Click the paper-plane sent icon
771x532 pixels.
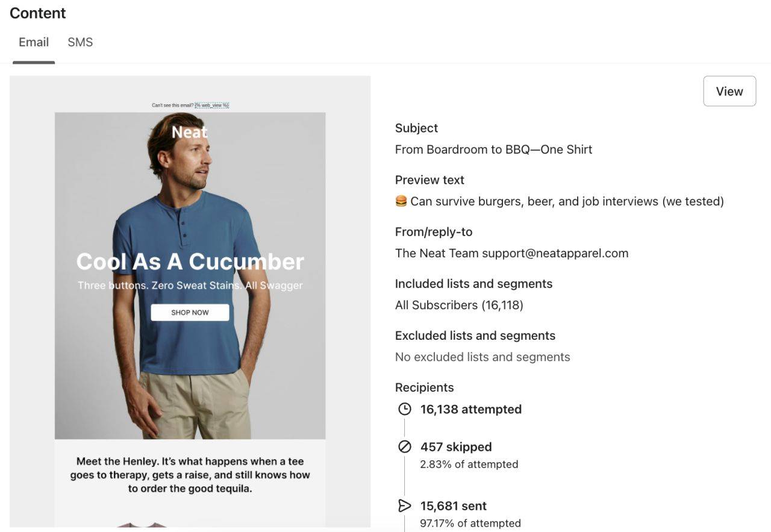(x=405, y=505)
